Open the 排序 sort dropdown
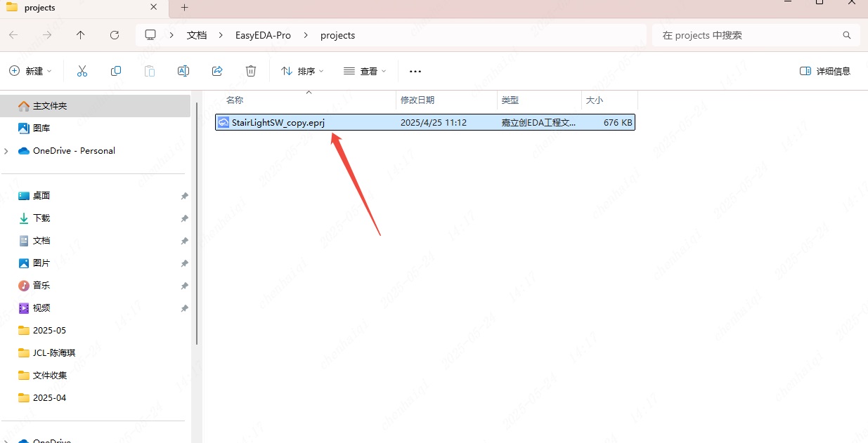868x443 pixels. click(302, 71)
